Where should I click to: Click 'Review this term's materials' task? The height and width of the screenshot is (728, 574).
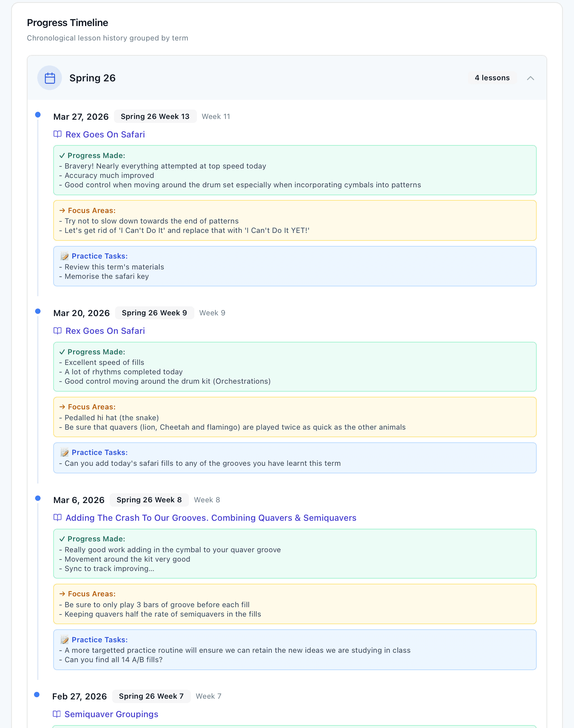tap(111, 267)
